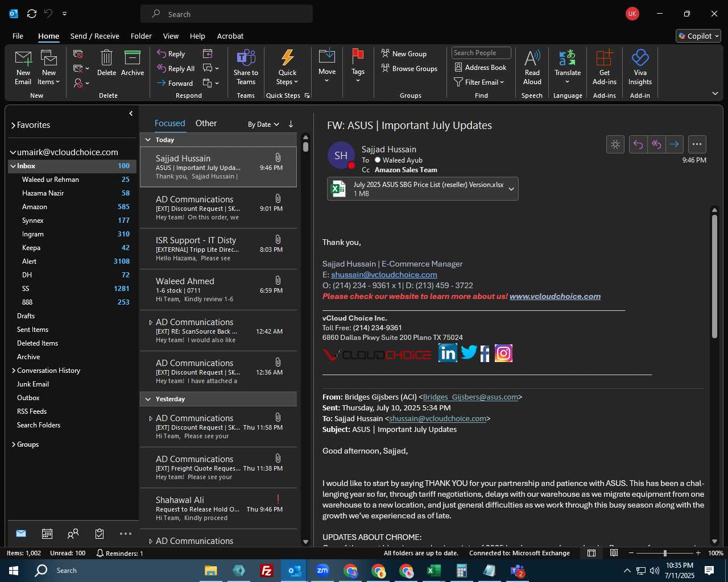Open By Date sort dropdown
This screenshot has width=728, height=582.
pyautogui.click(x=263, y=124)
